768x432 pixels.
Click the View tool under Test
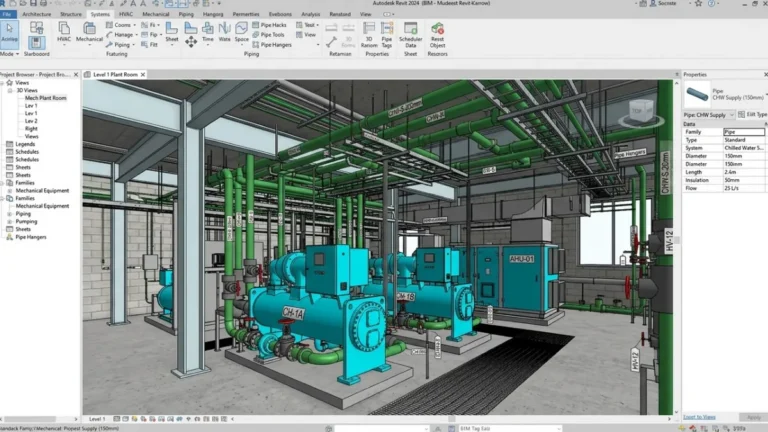click(x=306, y=35)
